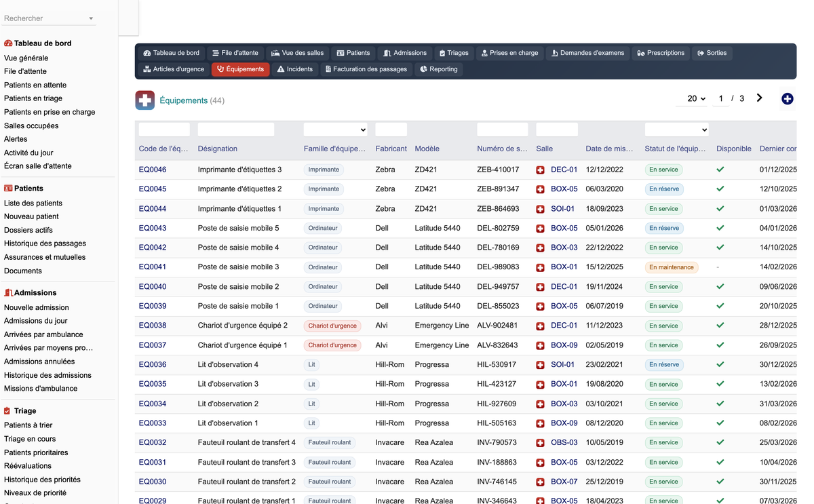Click the add equipment plus icon

point(787,99)
